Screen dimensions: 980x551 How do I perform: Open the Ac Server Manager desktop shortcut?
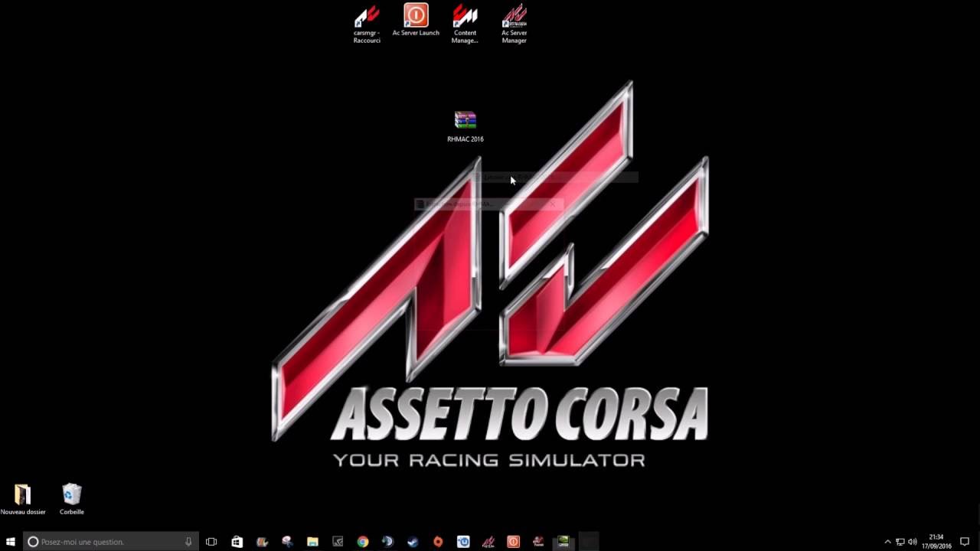(x=514, y=24)
